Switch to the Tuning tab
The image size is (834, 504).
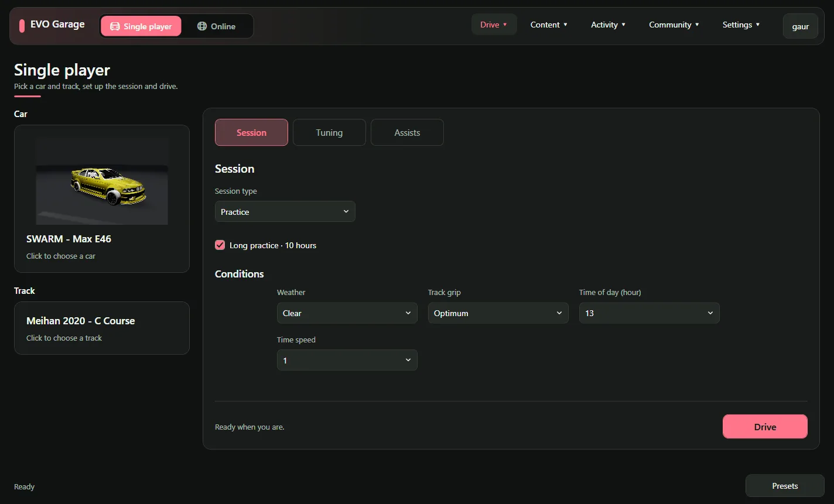[x=329, y=132]
